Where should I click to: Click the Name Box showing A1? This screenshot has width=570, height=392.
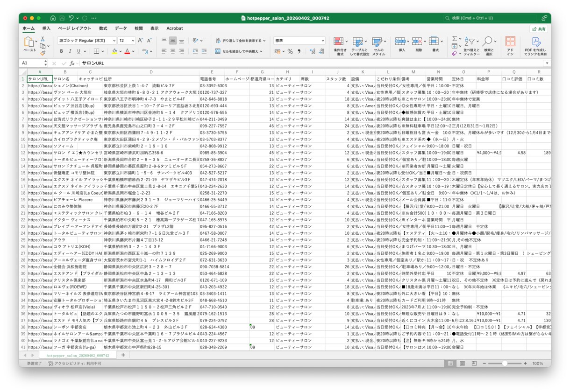[33, 63]
